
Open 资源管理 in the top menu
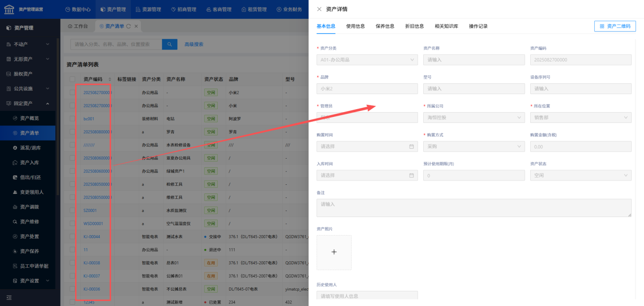click(x=148, y=9)
